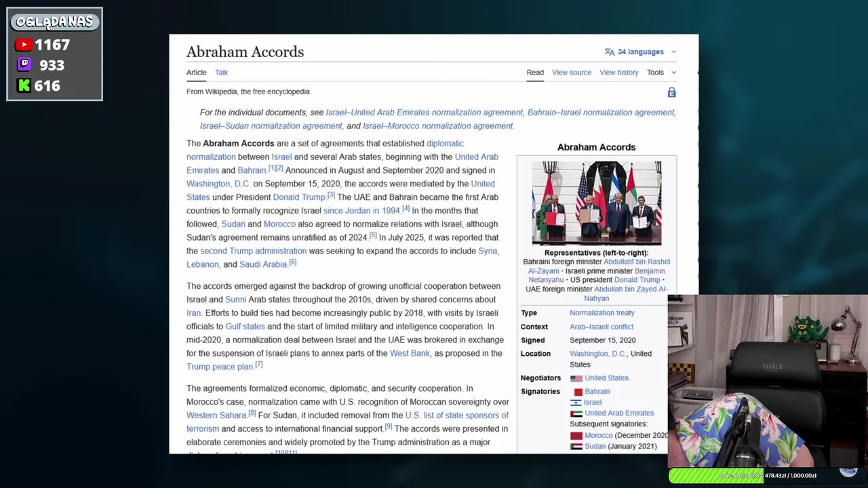Image resolution: width=868 pixels, height=488 pixels.
Task: Click the Israel–Sudan normalization agreement link
Action: pyautogui.click(x=271, y=126)
